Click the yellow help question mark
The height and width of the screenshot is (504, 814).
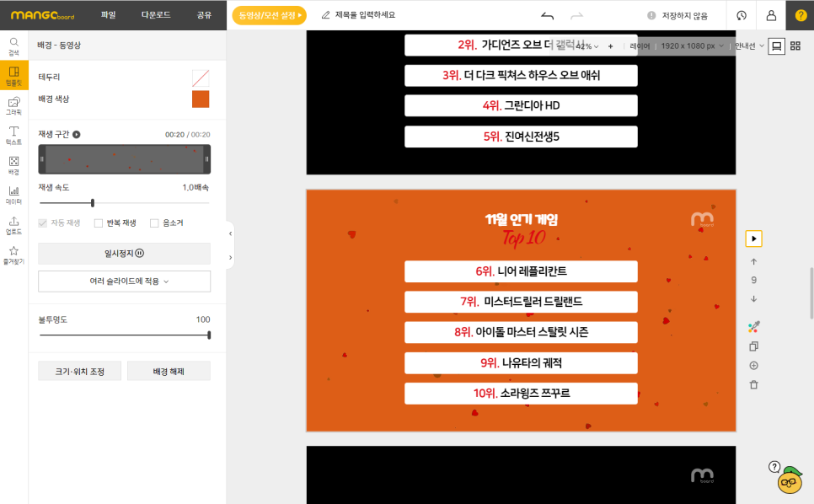pos(801,15)
